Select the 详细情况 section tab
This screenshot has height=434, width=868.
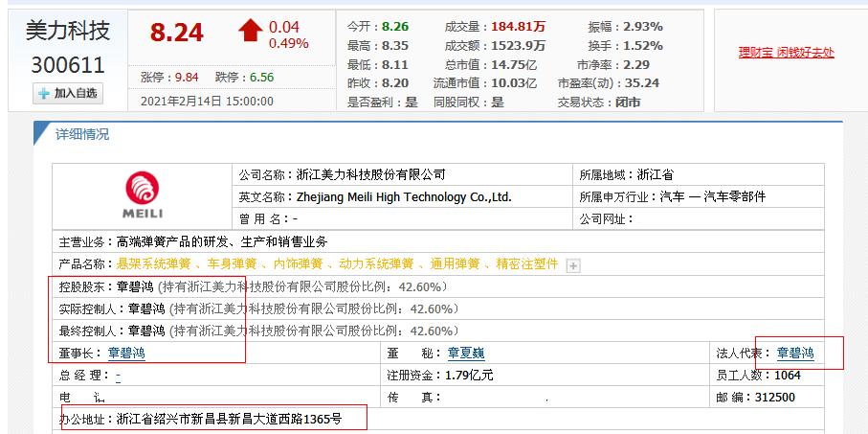[x=82, y=134]
